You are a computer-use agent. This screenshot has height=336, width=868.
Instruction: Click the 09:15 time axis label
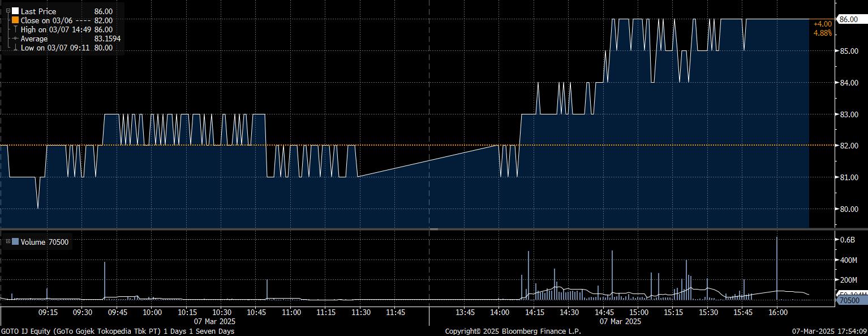click(x=48, y=312)
